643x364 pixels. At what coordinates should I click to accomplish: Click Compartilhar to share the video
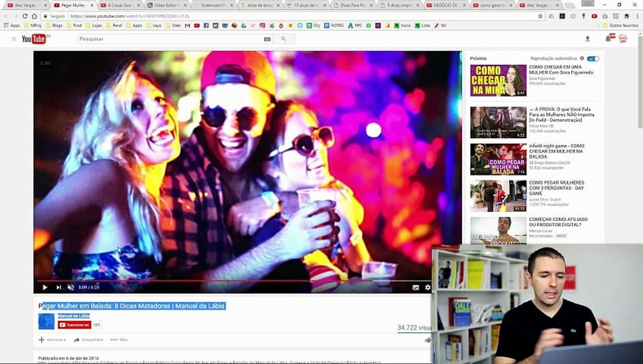[88, 340]
